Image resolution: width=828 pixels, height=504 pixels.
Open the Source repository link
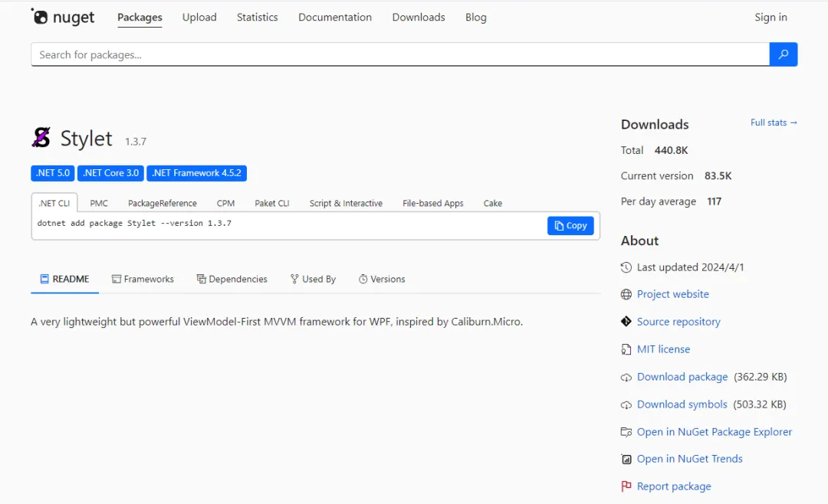coord(678,322)
